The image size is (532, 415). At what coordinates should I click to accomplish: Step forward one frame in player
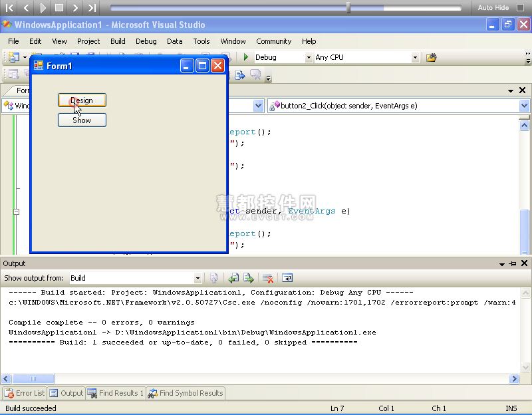pos(75,7)
